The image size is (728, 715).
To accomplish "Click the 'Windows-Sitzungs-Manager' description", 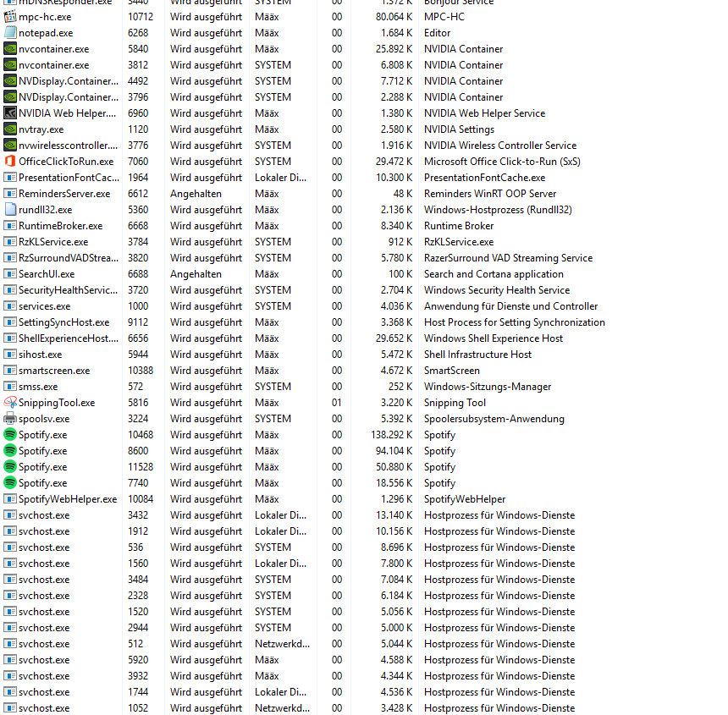I will coord(488,387).
